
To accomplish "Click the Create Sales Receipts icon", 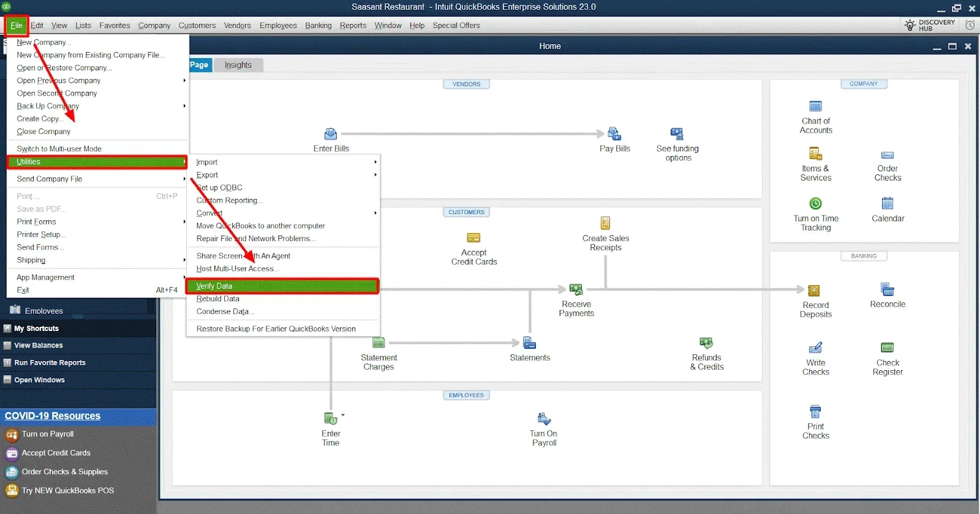I will click(605, 223).
